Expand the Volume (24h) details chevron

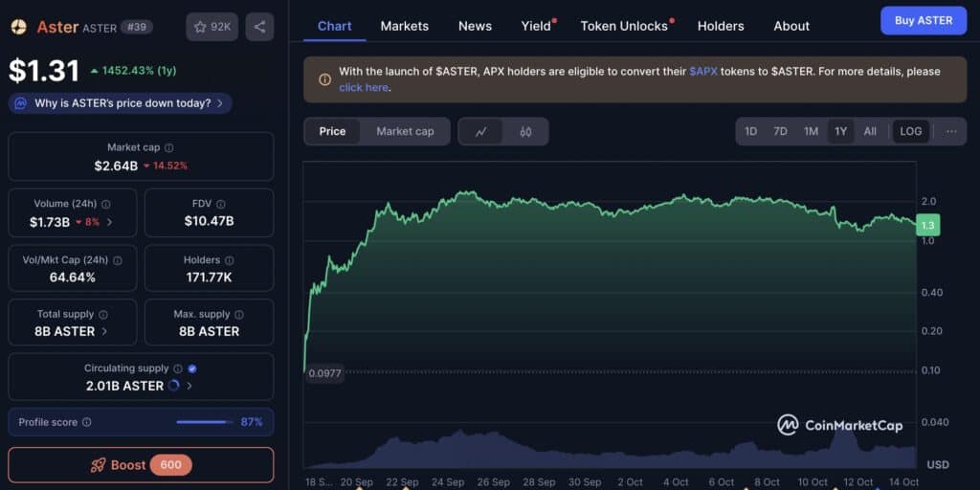[x=110, y=221]
